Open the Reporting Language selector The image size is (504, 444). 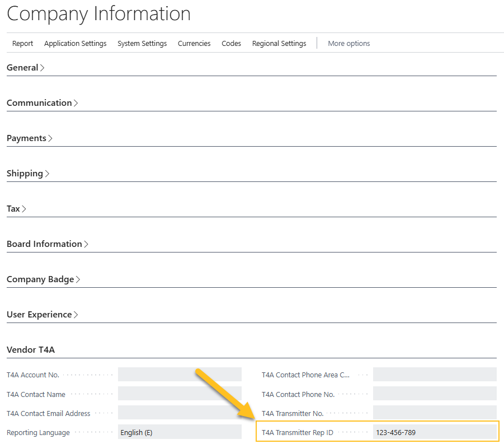pyautogui.click(x=179, y=432)
